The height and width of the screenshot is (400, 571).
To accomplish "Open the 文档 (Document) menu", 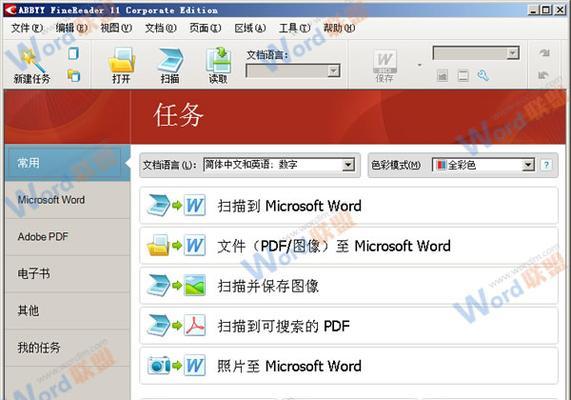I will 161,28.
